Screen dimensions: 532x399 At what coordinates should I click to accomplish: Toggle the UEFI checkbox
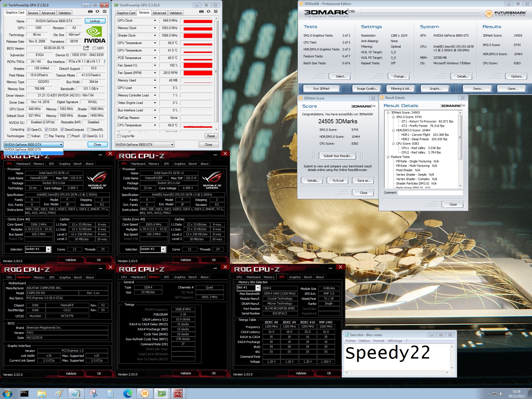94,48
